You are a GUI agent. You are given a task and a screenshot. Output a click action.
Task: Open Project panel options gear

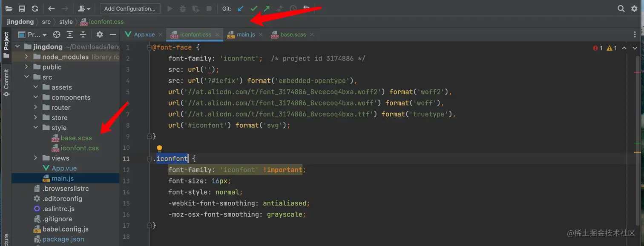[100, 34]
